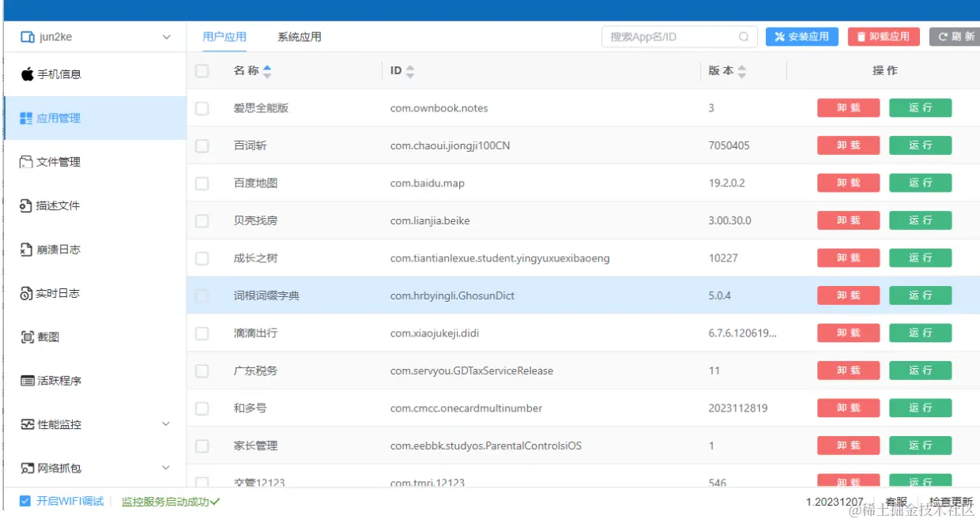Run 广东税务 via 运行 button

921,371
